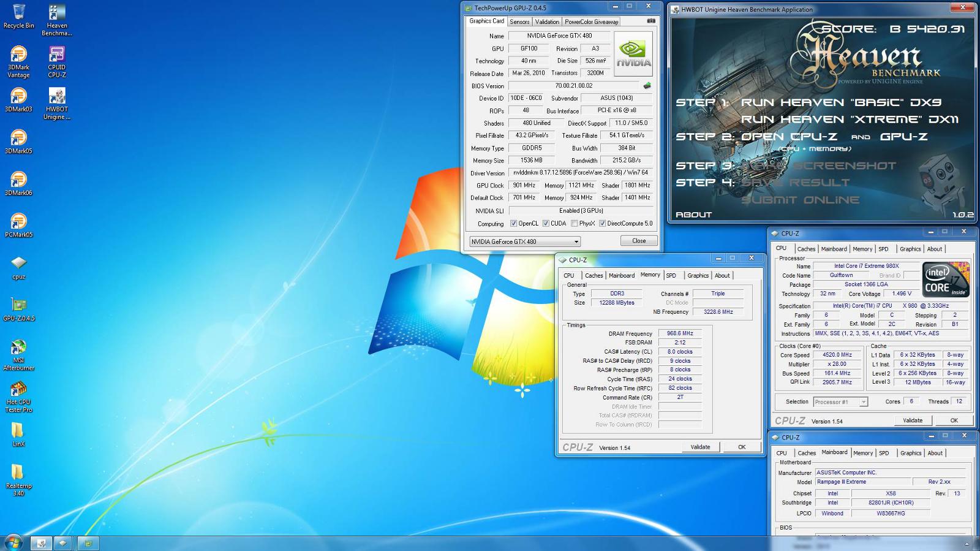Click the GPU-Z screenshot camera icon
This screenshot has height=551, width=980.
(x=651, y=21)
